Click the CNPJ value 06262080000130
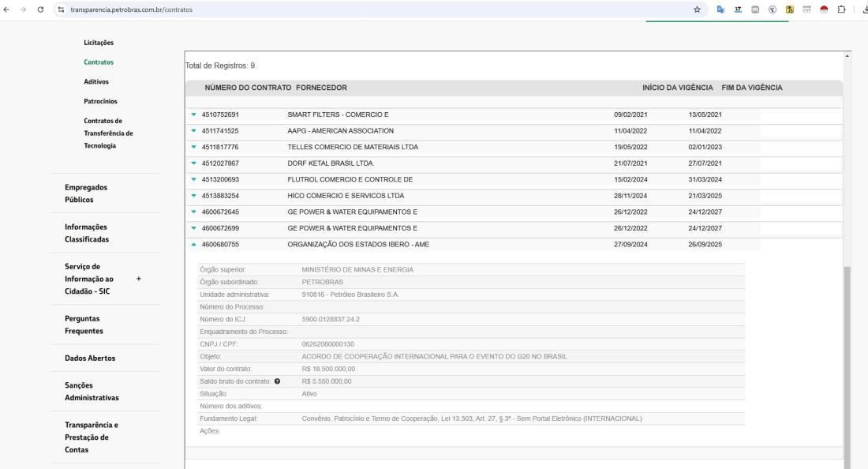The height and width of the screenshot is (469, 868). coord(327,344)
